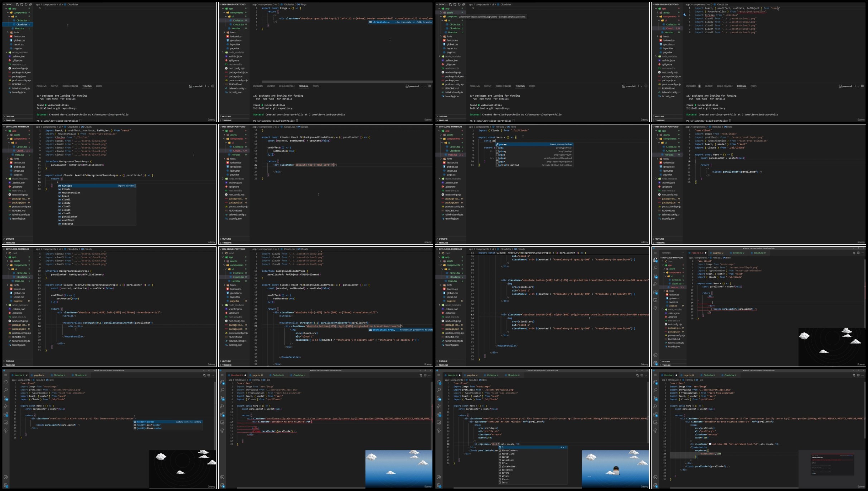The width and height of the screenshot is (868, 491).
Task: Open PORTS tab in assets-tooltip frame
Action: 532,86
